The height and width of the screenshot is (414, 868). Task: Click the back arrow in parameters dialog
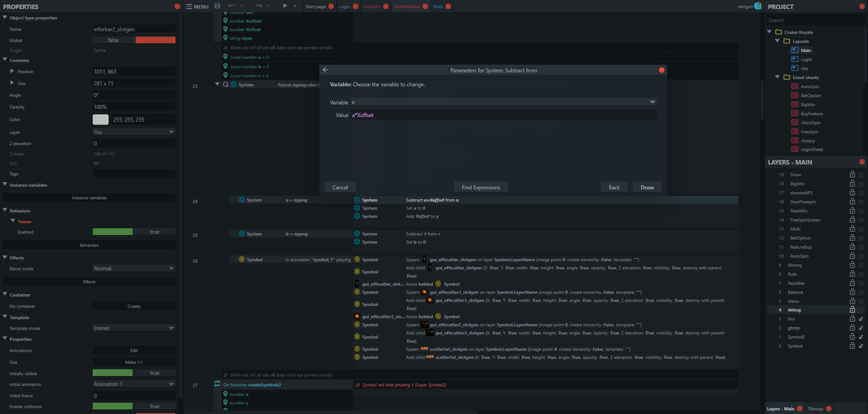325,70
